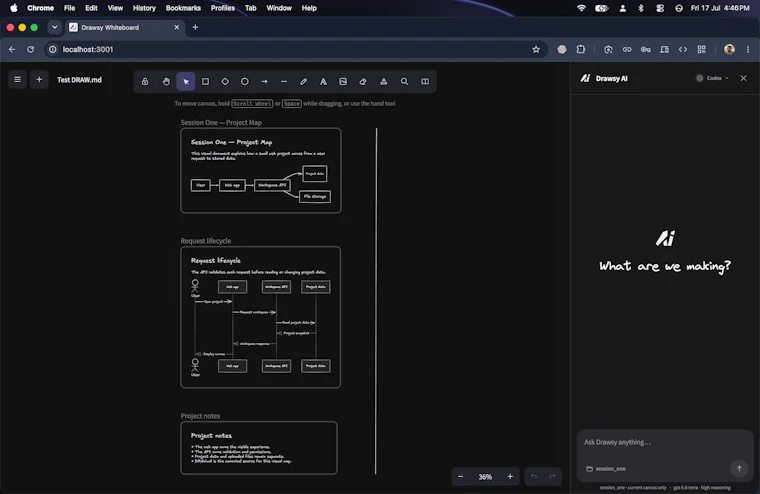The image size is (760, 494).
Task: Open the Bookmarks menu
Action: tap(183, 8)
